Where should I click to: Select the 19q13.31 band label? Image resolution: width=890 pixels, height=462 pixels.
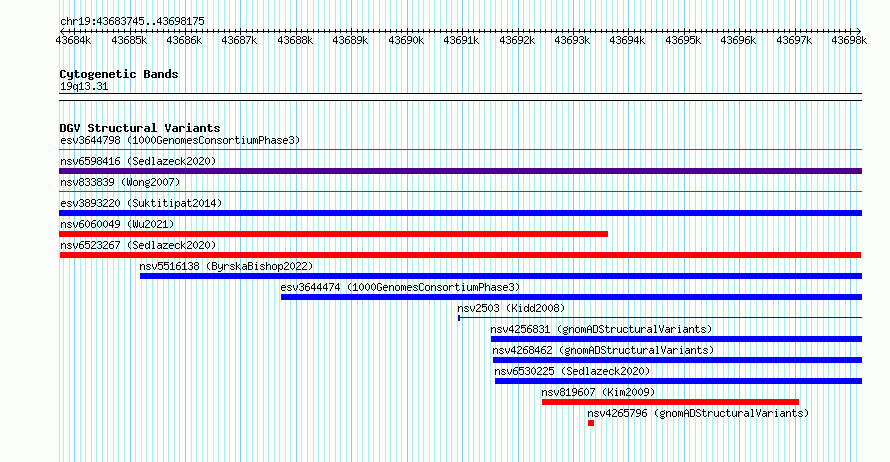pos(84,86)
